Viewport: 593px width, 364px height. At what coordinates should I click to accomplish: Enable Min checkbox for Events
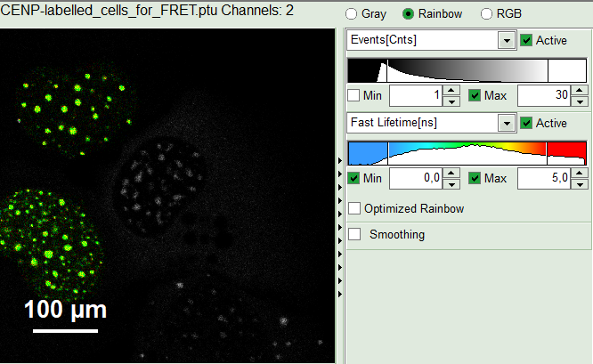tap(354, 96)
